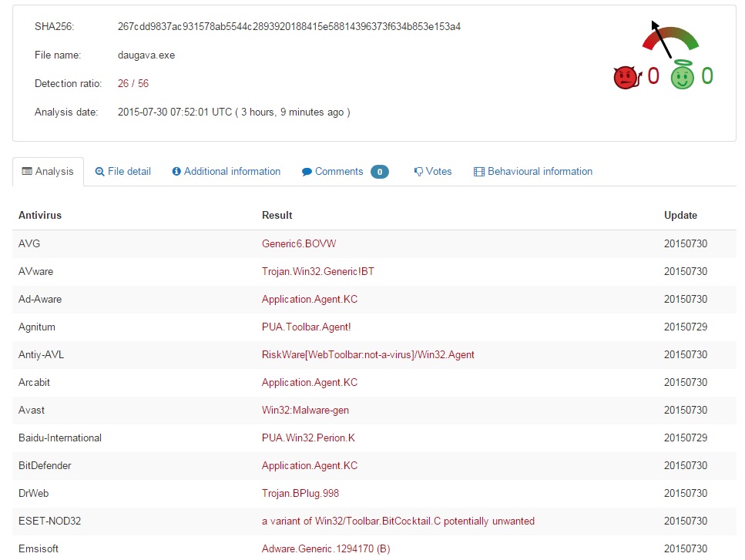Click the Behavioural information table icon
This screenshot has height=560, width=745.
point(479,172)
